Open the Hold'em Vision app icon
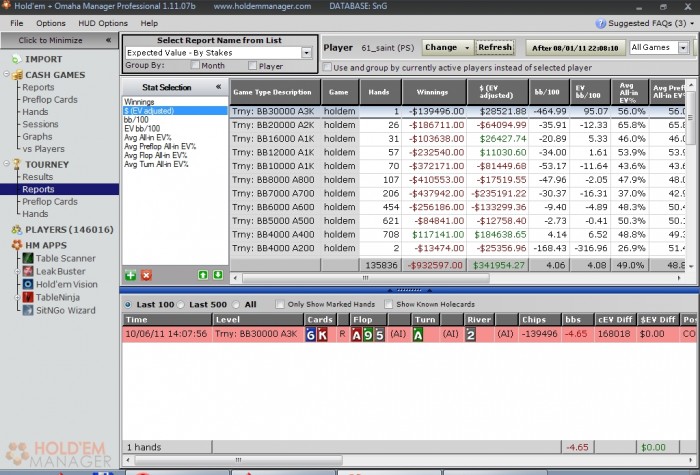 [28, 284]
